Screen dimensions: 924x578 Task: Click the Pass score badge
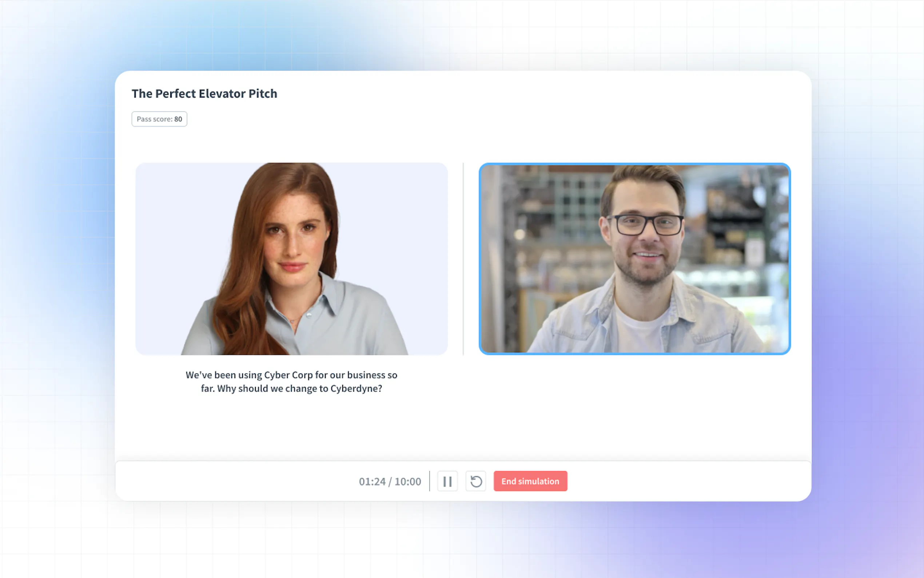[x=159, y=119]
